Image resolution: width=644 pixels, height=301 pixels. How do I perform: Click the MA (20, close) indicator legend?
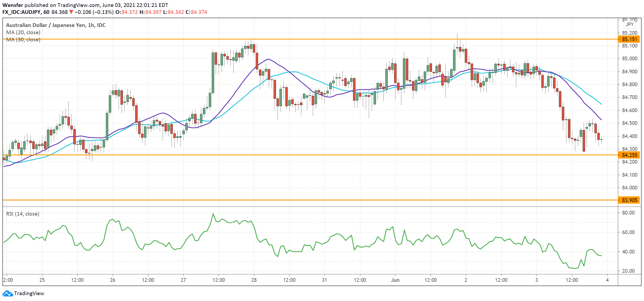(23, 32)
